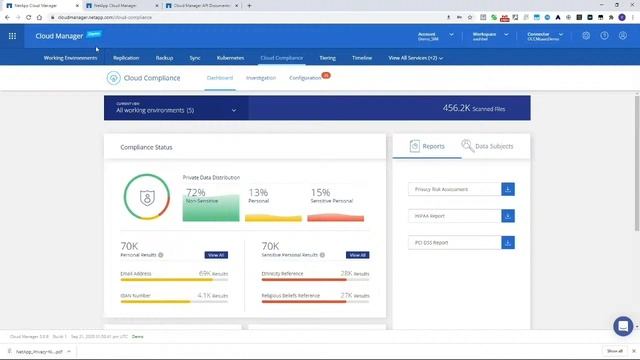Screen dimensions: 640x360
Task: Close the downloads bar
Action: pyautogui.click(x=633, y=351)
